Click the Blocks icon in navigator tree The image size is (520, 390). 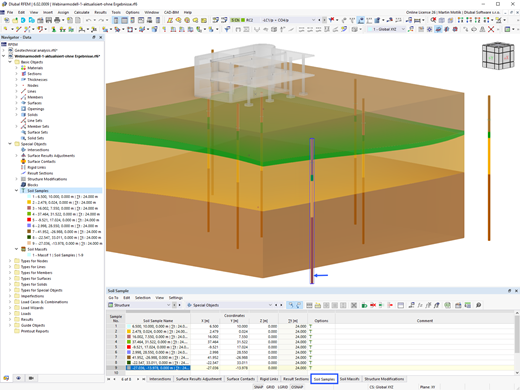click(x=23, y=185)
